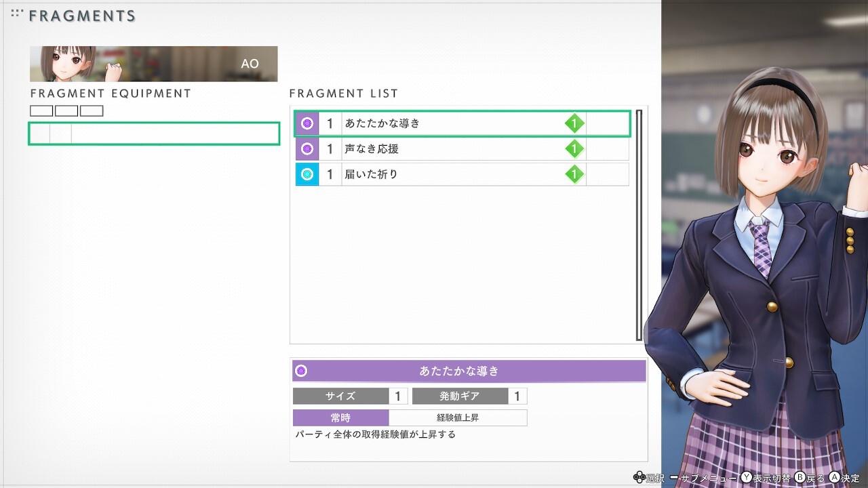Click the Y 表示切替 display toggle hint
Viewport: 868px width, 488px height.
point(766,479)
